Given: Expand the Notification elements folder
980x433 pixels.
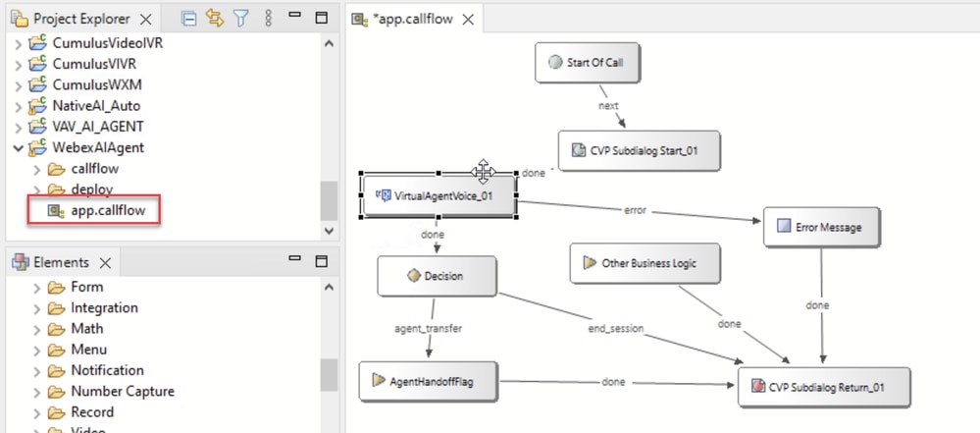Looking at the screenshot, I should click(37, 371).
